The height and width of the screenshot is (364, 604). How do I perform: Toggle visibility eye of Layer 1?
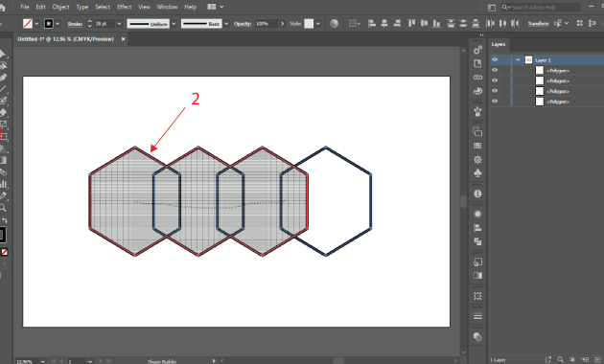click(x=495, y=59)
